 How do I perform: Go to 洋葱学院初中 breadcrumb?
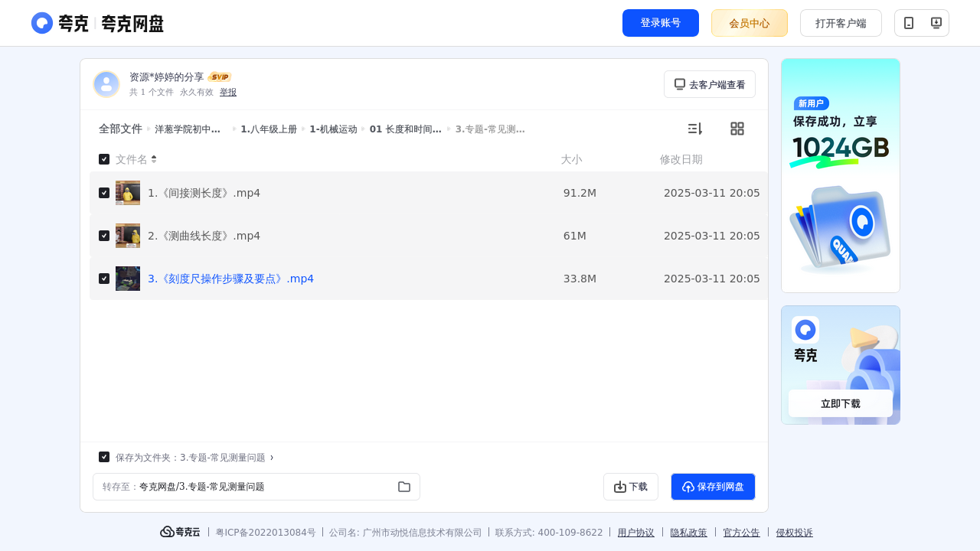[188, 129]
